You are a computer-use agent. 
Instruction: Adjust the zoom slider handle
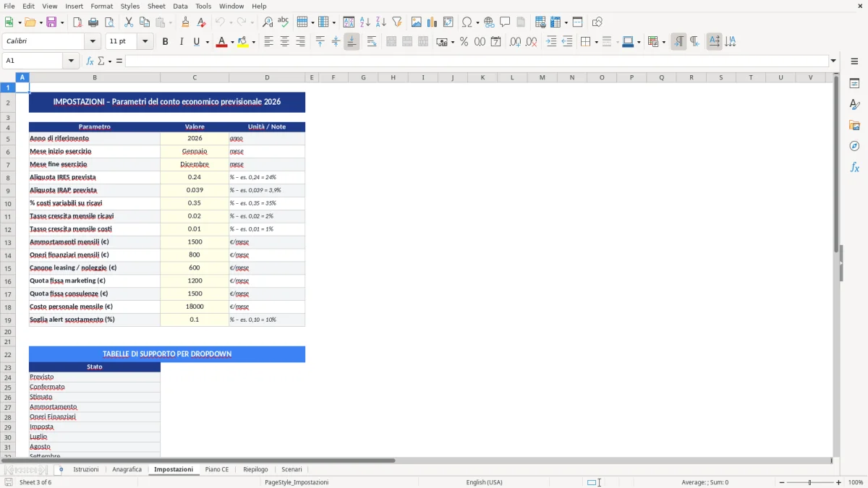click(x=809, y=482)
